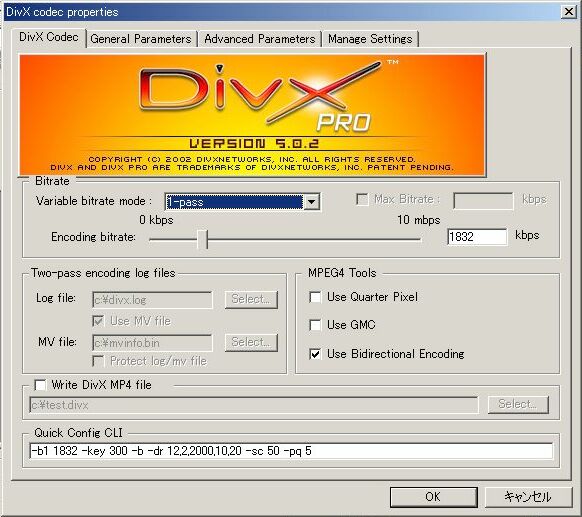Close the DivX codec properties dialog
582x517 pixels.
coord(569,12)
